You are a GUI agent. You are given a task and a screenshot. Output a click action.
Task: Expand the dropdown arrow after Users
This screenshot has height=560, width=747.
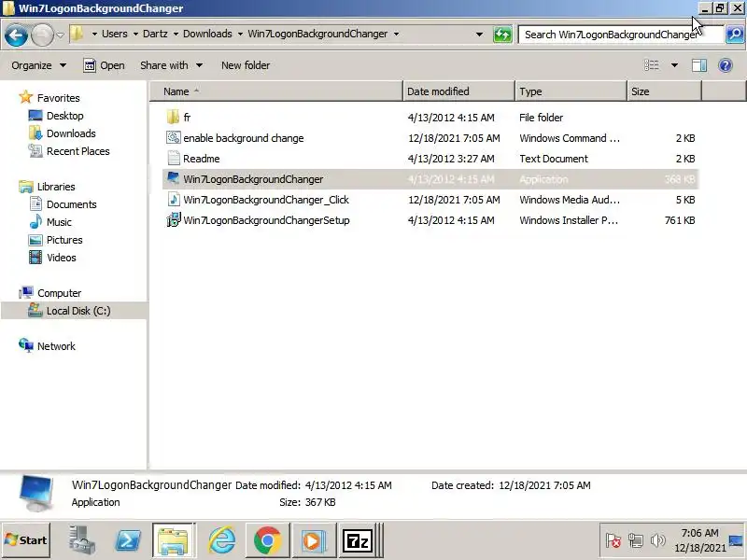point(135,34)
